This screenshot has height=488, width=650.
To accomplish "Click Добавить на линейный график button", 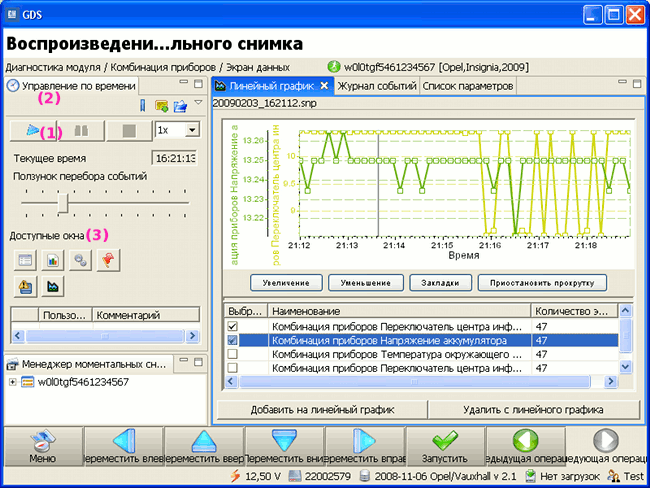I will (322, 410).
